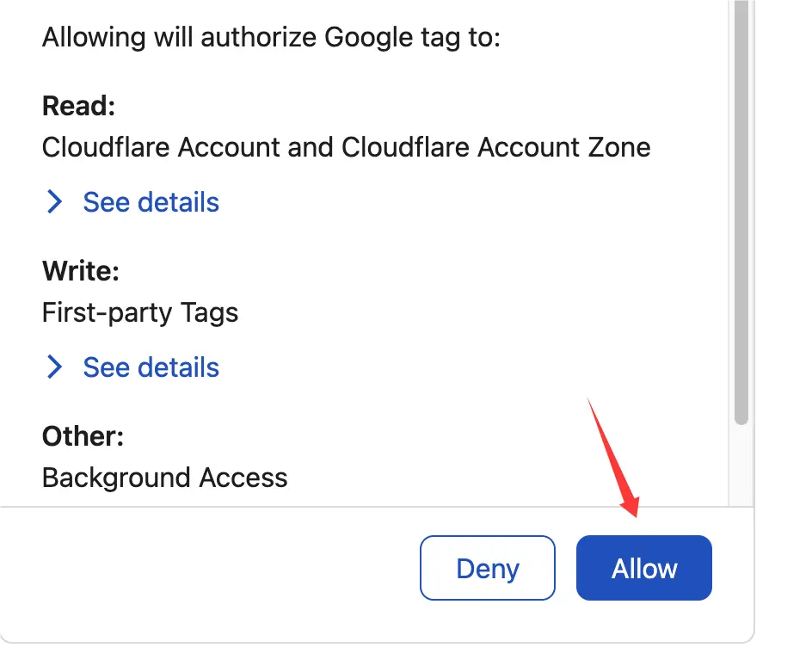
Task: Expand the chevron under Read permissions
Action: pyautogui.click(x=54, y=201)
